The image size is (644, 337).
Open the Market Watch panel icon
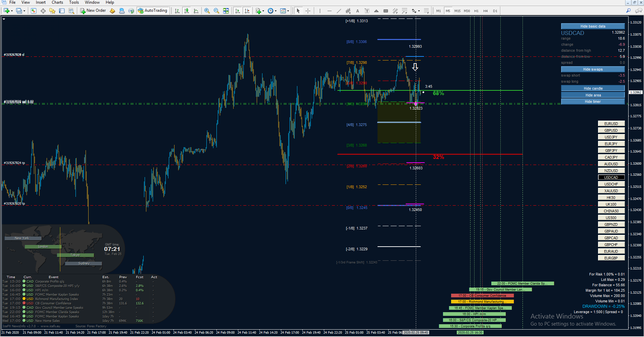click(x=33, y=11)
